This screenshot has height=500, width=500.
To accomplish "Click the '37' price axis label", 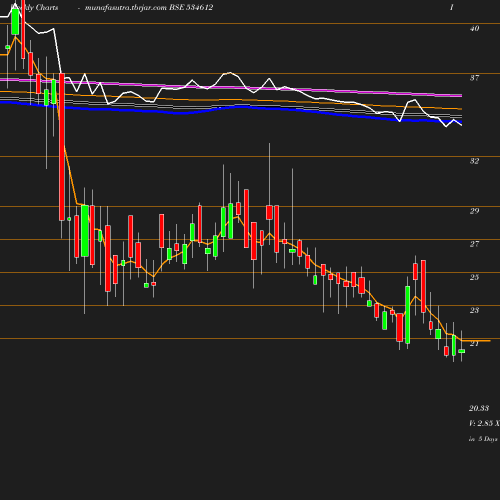I will (x=474, y=78).
